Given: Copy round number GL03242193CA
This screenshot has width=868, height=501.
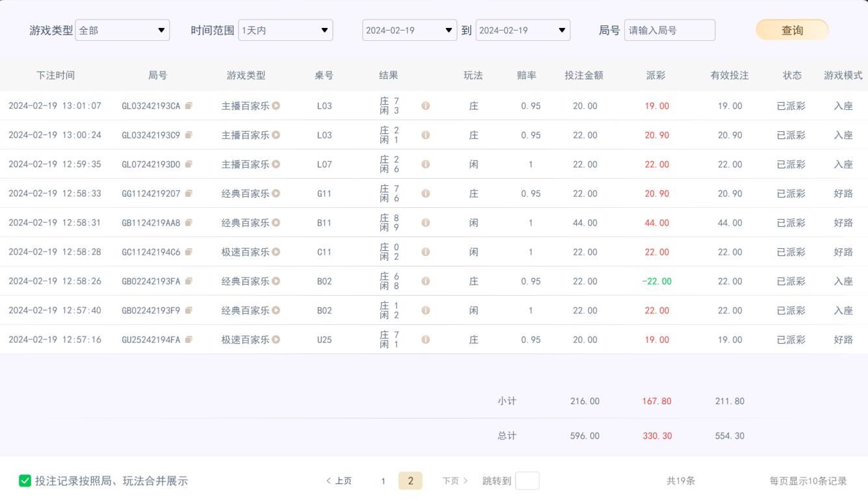Looking at the screenshot, I should [189, 106].
